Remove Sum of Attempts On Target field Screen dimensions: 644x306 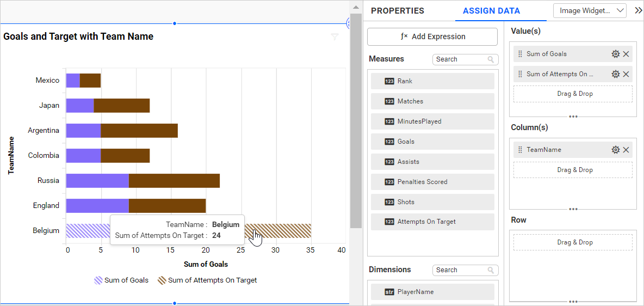coord(626,74)
